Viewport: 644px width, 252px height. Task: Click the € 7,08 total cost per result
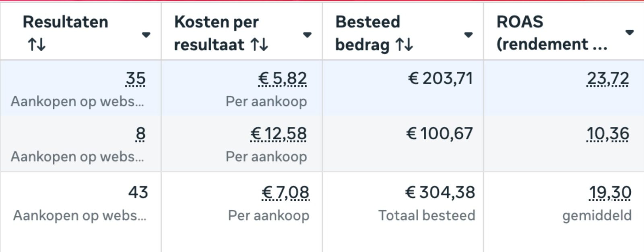285,192
